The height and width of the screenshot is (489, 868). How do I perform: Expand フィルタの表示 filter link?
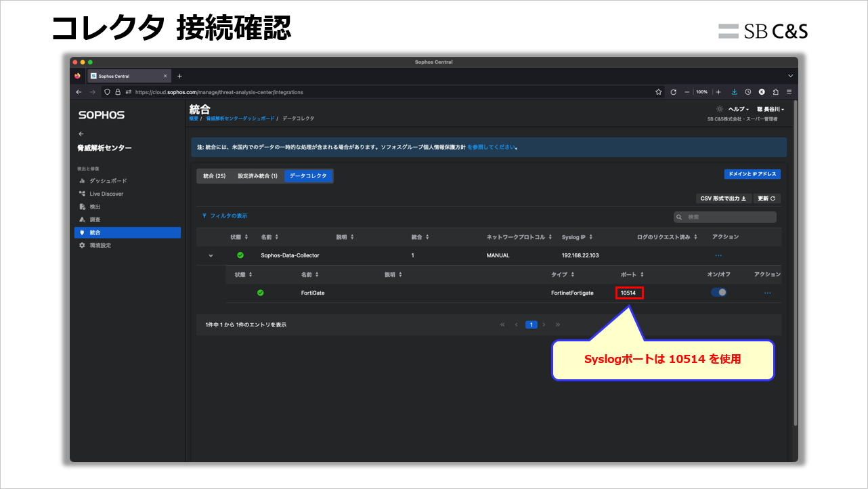[x=225, y=216]
